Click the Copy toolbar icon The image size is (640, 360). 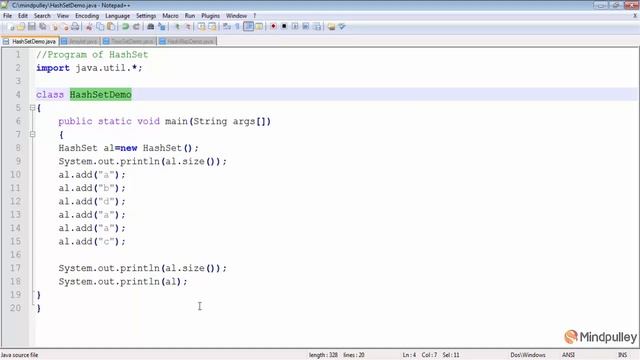coord(100,27)
